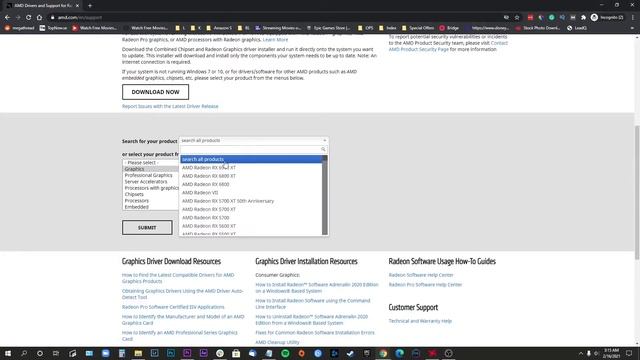Screen dimensions: 640x360
Task: Click the DOWNLOAD NOW button
Action: 155,92
